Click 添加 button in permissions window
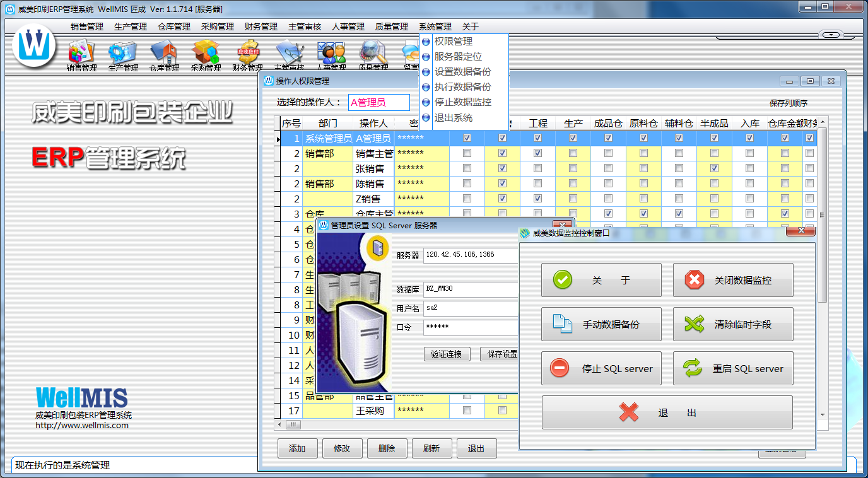The width and height of the screenshot is (868, 478). click(x=297, y=448)
